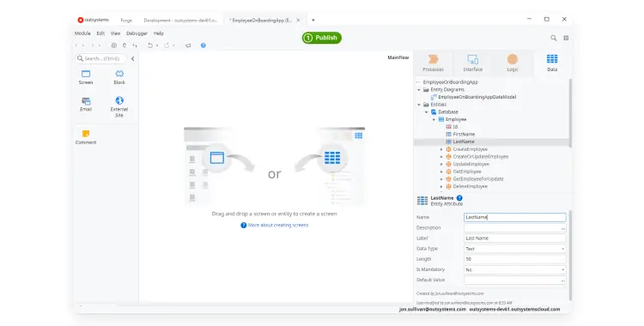The width and height of the screenshot is (644, 326).
Task: Select the FirstName attribute
Action: 464,134
